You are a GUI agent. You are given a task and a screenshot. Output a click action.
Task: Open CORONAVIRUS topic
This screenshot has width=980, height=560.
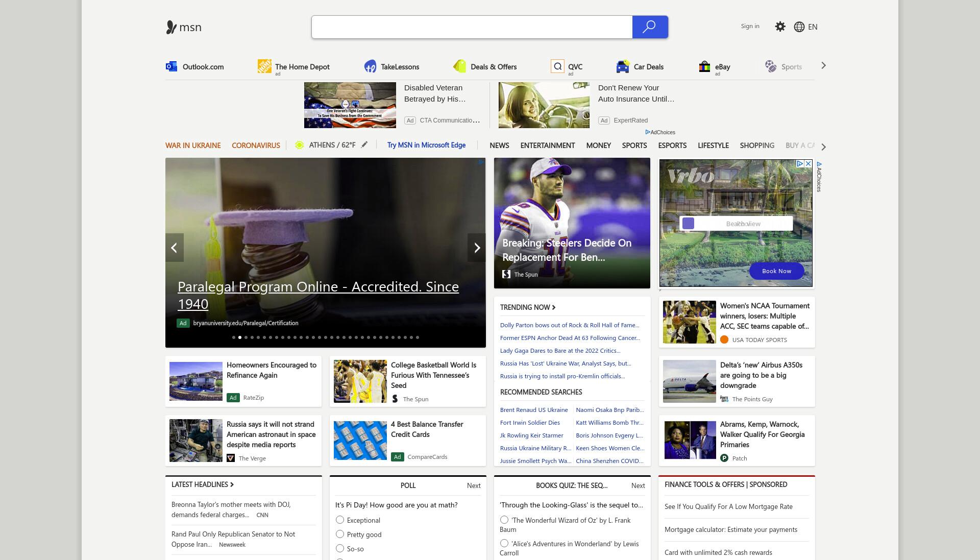pyautogui.click(x=256, y=145)
